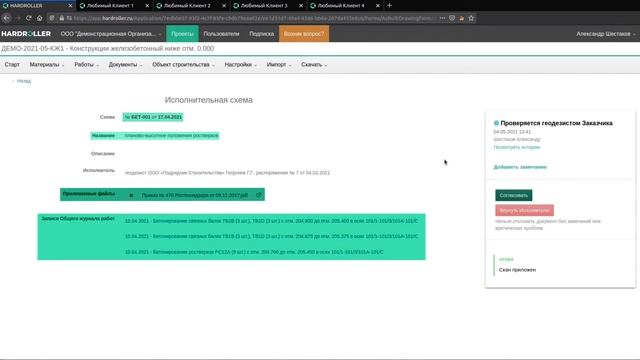Click the Скан приложен note
This screenshot has width=640, height=360.
click(517, 270)
